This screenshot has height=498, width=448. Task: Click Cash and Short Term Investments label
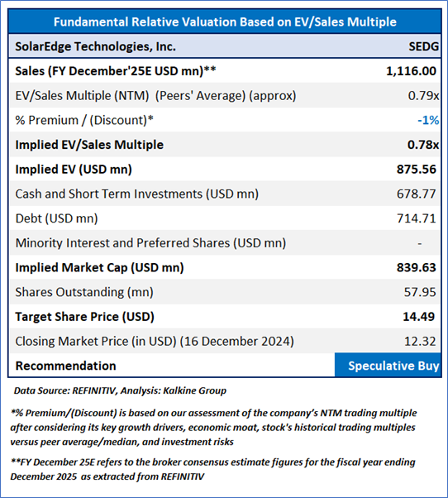(x=136, y=194)
